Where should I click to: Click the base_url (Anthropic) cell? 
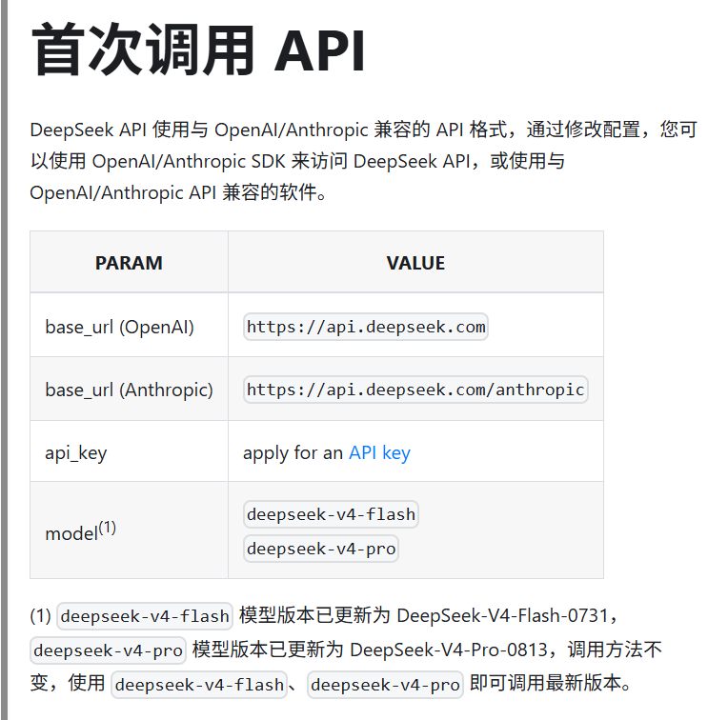pyautogui.click(x=129, y=390)
